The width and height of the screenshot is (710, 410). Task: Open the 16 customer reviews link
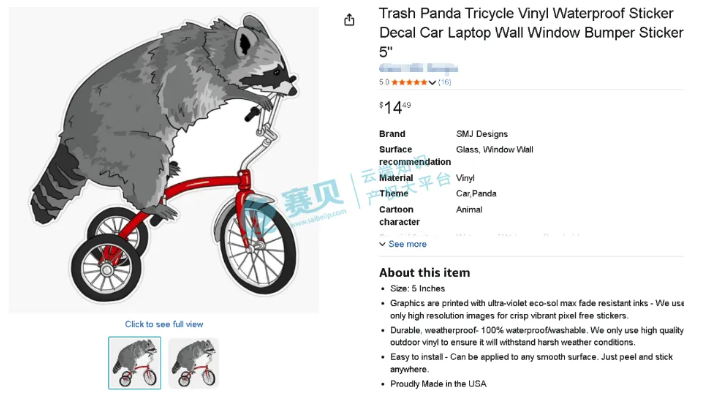click(x=445, y=82)
